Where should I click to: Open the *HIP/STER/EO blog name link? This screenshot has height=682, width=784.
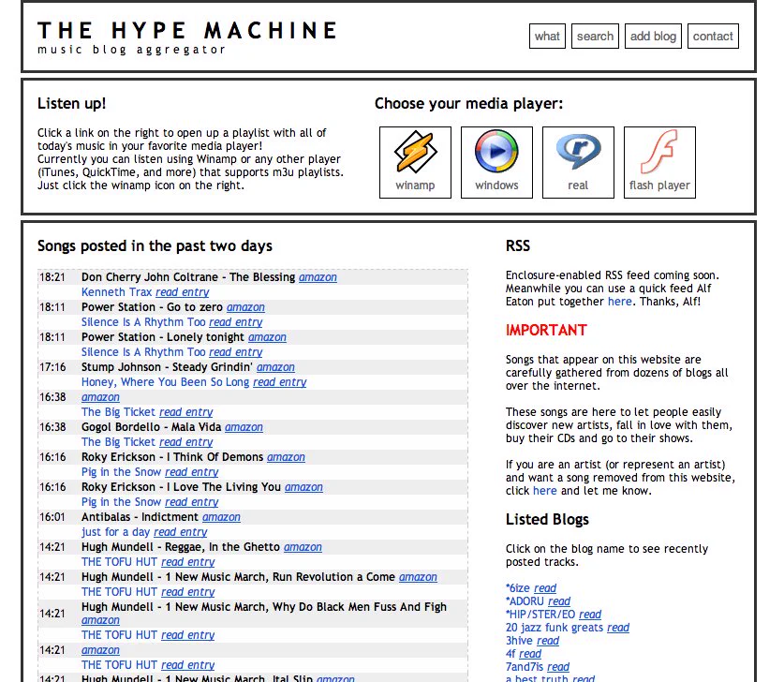[540, 615]
